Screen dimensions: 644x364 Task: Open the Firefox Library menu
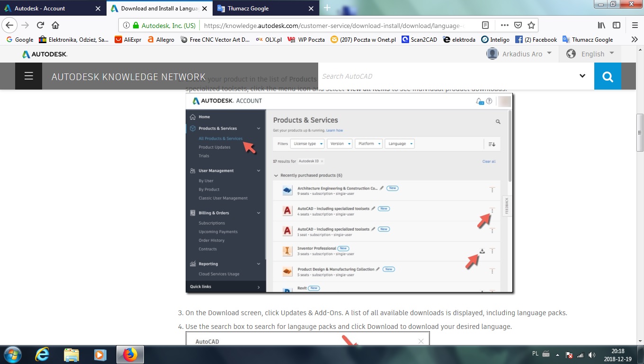tap(601, 25)
